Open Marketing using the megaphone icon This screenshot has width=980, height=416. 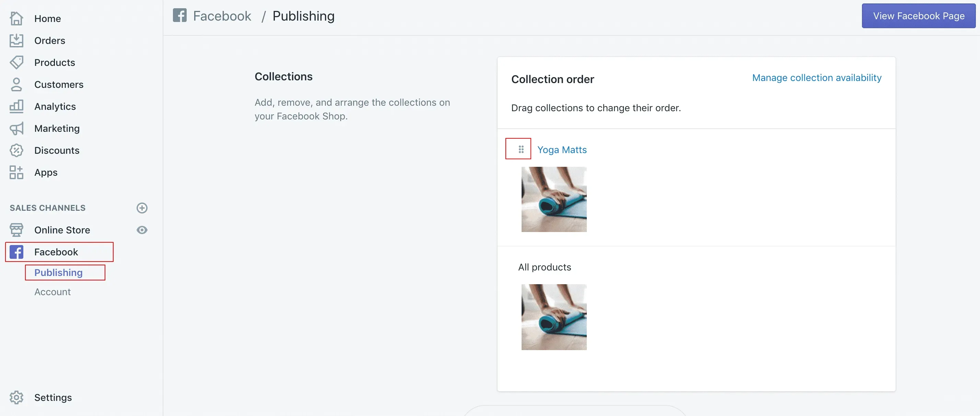[16, 129]
